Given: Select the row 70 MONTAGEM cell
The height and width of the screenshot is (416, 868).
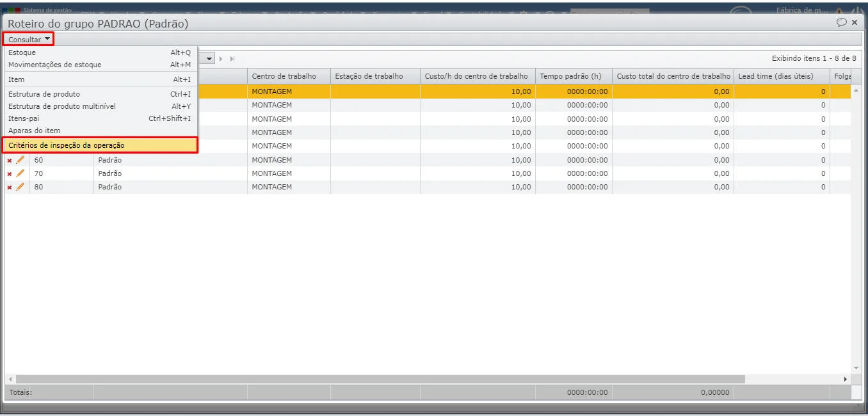Looking at the screenshot, I should coord(289,173).
